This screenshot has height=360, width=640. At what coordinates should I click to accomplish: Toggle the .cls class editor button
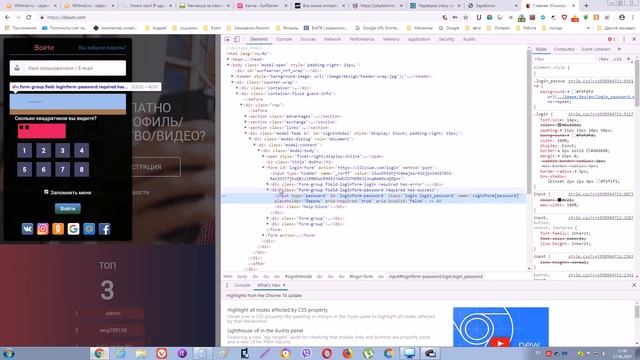click(618, 59)
